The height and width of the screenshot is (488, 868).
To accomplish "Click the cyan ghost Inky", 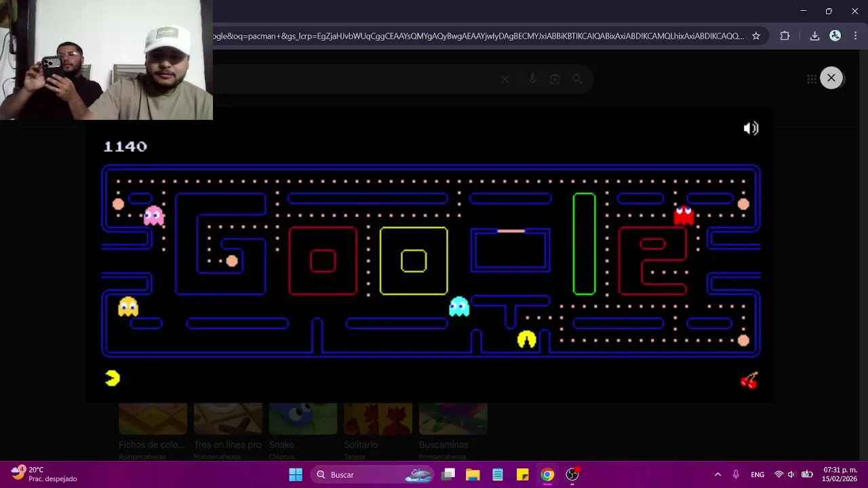I will click(459, 306).
